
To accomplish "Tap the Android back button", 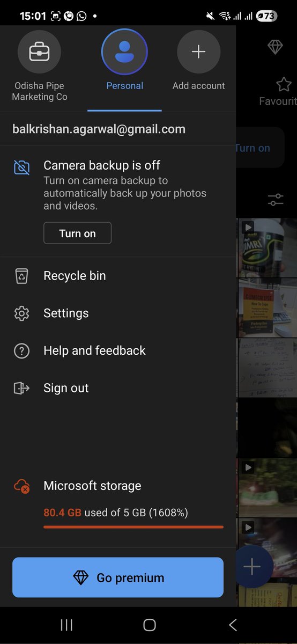I will point(233,625).
